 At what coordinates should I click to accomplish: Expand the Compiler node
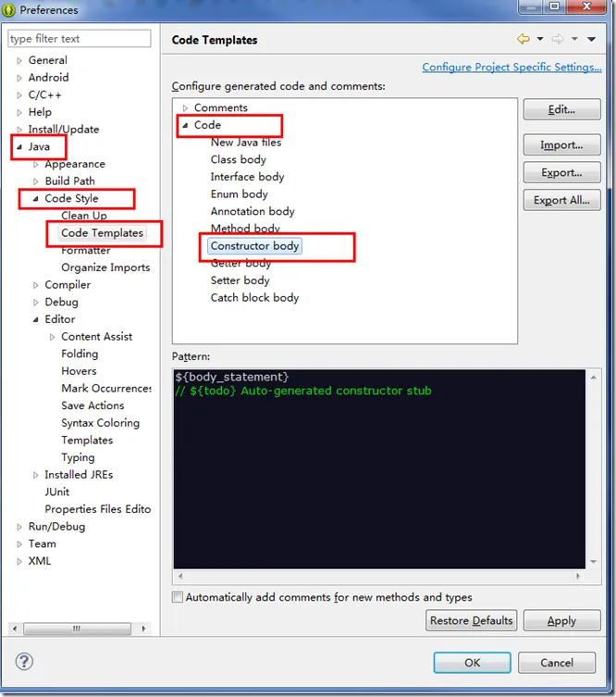coord(35,285)
